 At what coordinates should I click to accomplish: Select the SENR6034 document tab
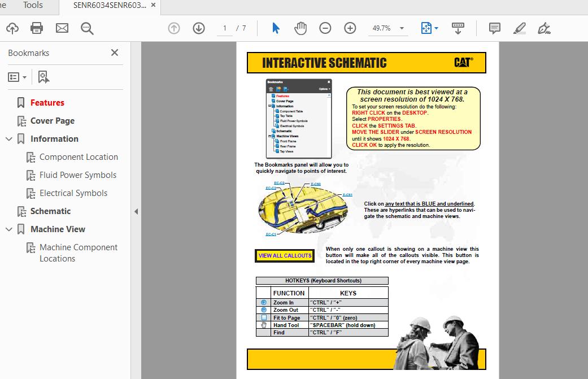tap(110, 5)
